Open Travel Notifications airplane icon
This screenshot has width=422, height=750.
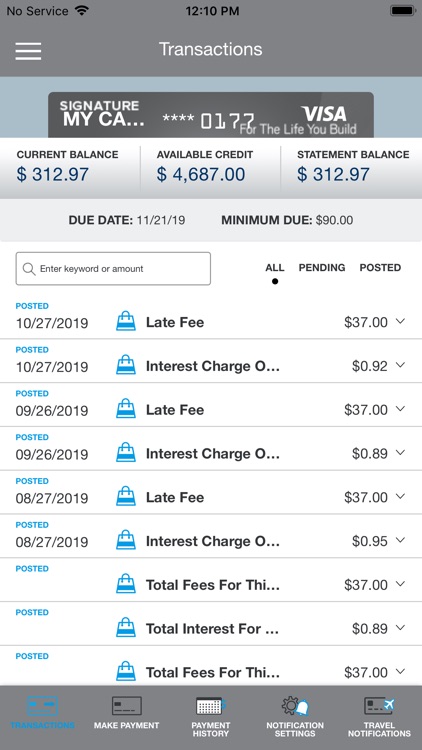379,706
